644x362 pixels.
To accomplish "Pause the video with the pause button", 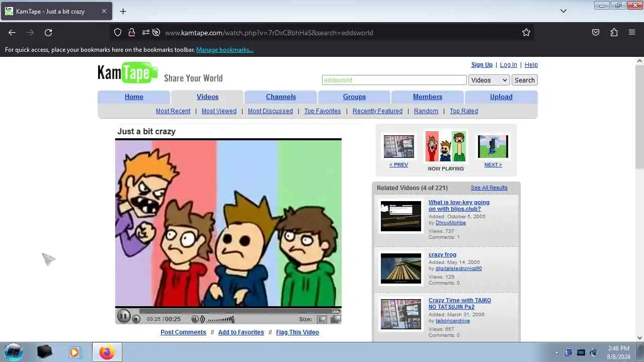I will pyautogui.click(x=123, y=316).
